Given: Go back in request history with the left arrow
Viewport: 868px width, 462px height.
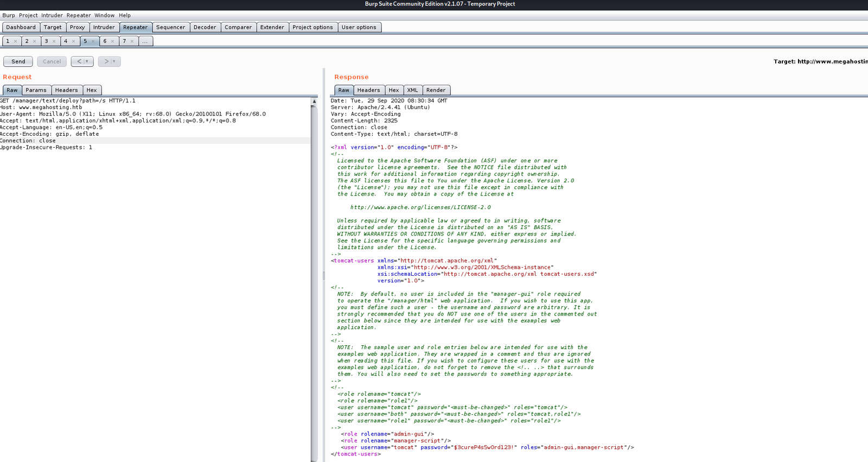Looking at the screenshot, I should click(82, 61).
